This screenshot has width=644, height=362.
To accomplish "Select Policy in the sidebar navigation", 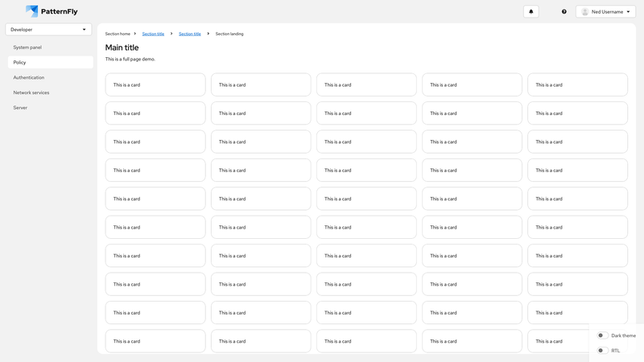I will pyautogui.click(x=51, y=63).
